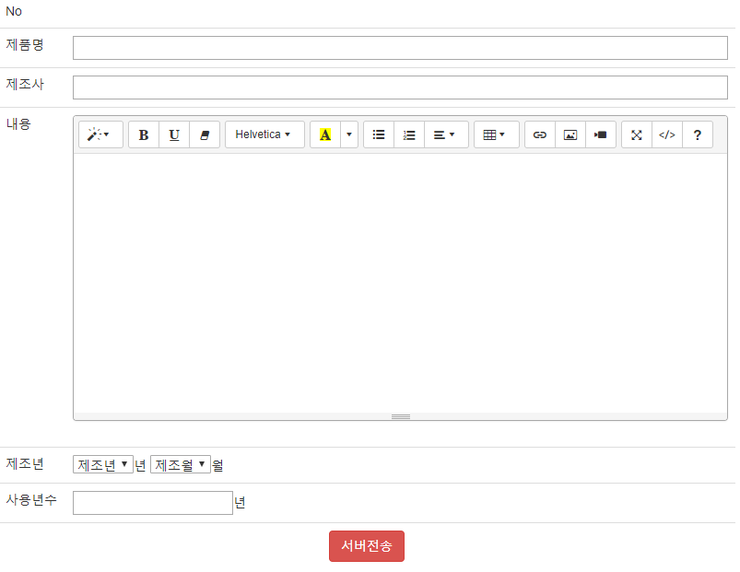Screen dimensions: 740x572
Task: Toggle bold formatting
Action: pyautogui.click(x=144, y=135)
